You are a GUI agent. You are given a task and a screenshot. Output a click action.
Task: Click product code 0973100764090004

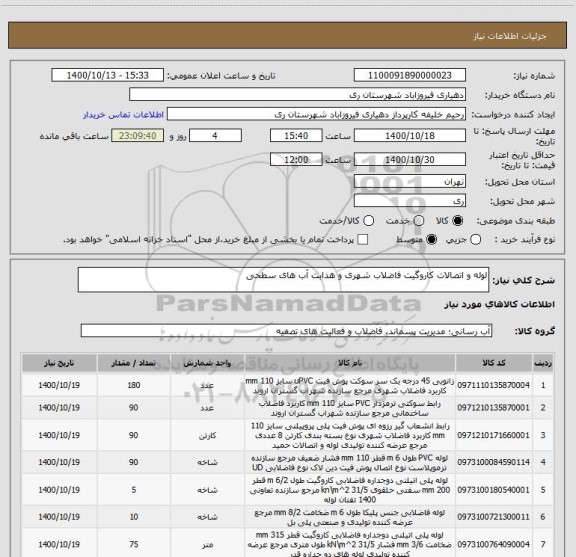point(493,544)
